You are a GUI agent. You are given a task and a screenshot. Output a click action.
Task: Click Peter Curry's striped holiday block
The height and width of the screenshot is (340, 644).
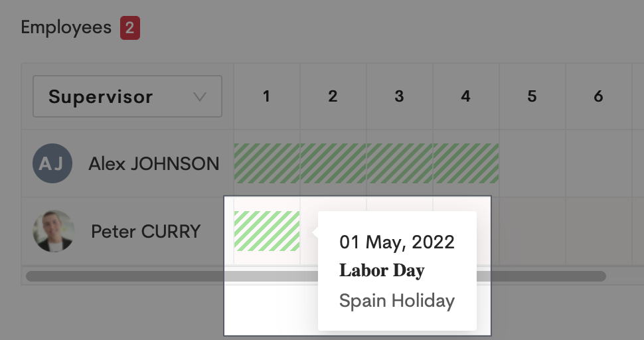267,231
